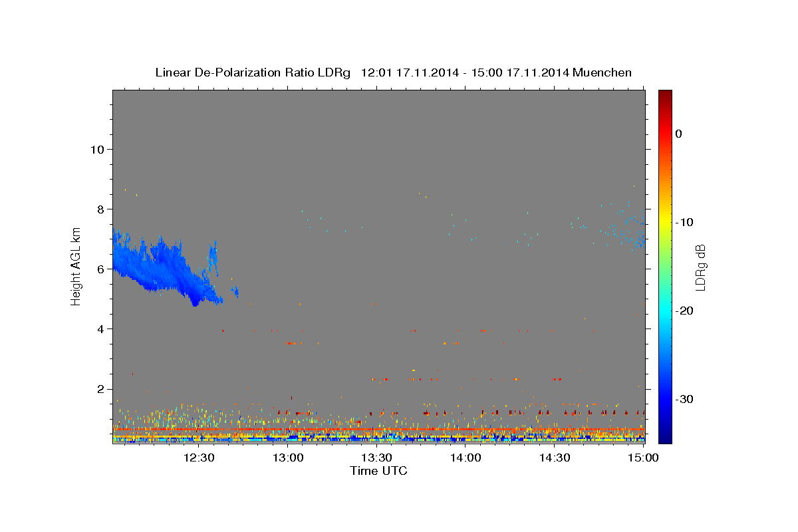Click the dark red top of colorbar
The image size is (798, 532).
tap(665, 96)
